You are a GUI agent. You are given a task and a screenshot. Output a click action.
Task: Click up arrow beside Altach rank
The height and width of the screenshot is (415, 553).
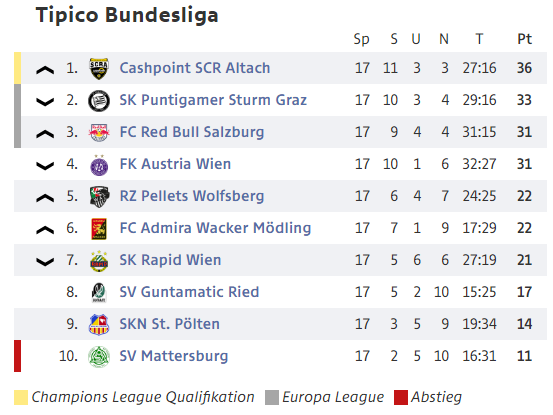pos(45,70)
